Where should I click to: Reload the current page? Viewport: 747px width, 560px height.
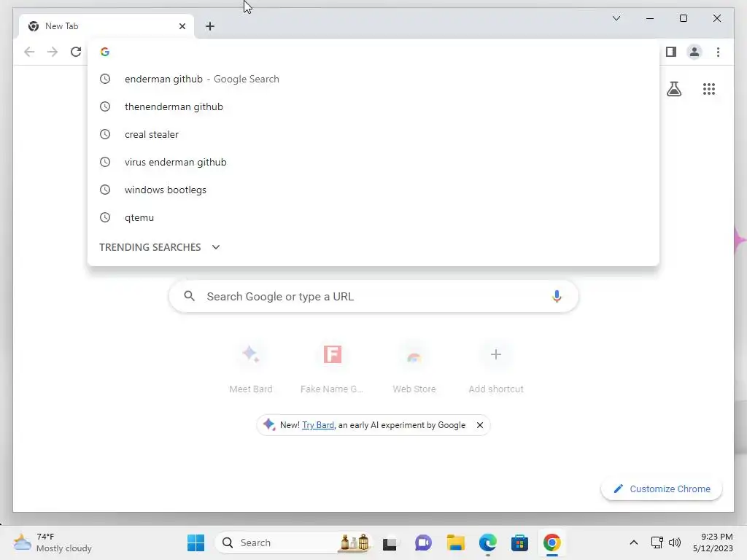click(76, 52)
